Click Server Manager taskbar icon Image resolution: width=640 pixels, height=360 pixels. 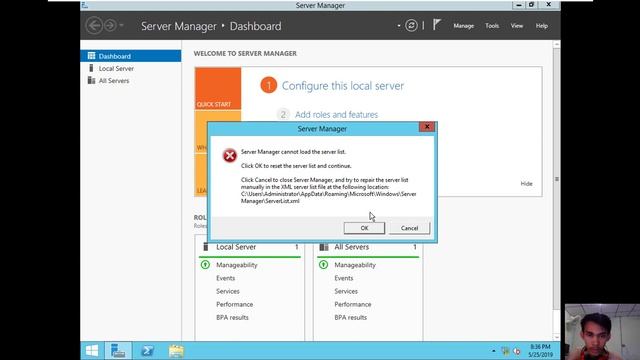coord(118,351)
